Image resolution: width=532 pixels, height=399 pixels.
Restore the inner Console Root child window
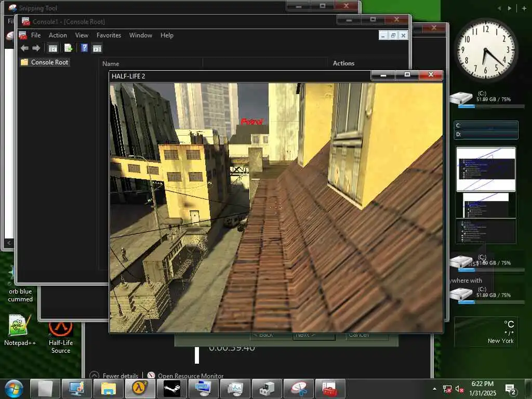pos(393,35)
